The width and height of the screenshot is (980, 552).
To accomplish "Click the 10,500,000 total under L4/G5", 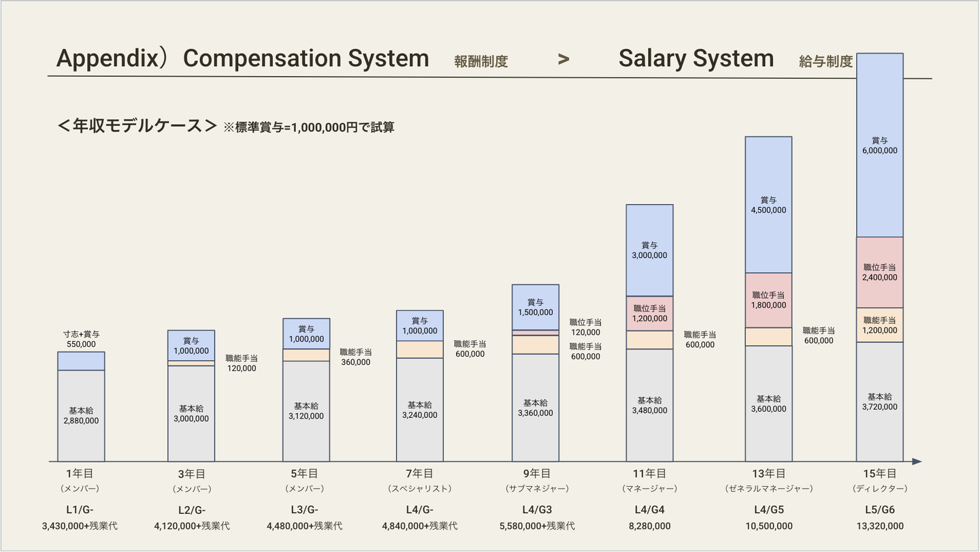I will [x=768, y=525].
